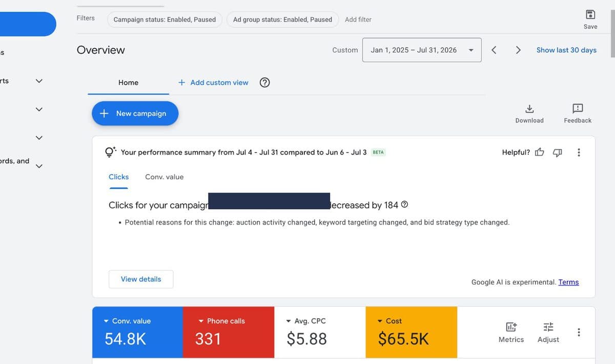The height and width of the screenshot is (364, 615).
Task: Expand the 'ords, and' sidebar section
Action: pos(39,166)
